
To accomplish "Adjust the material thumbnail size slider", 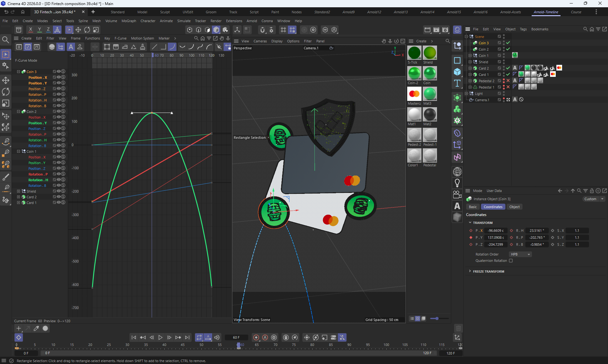I will coord(437,318).
